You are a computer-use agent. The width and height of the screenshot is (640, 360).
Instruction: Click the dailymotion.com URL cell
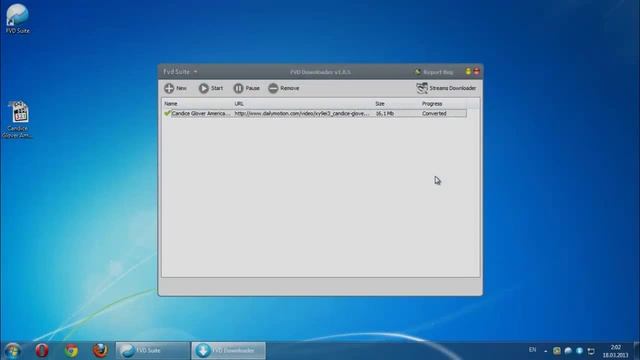pos(302,113)
